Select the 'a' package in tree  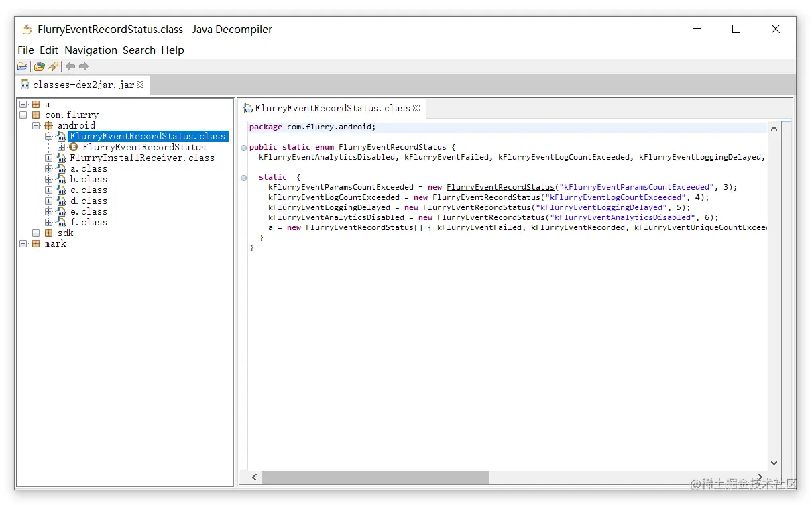click(48, 105)
